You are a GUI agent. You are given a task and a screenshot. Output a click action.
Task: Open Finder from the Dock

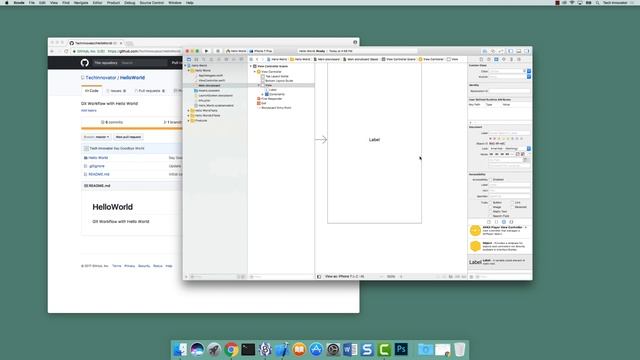click(x=180, y=349)
